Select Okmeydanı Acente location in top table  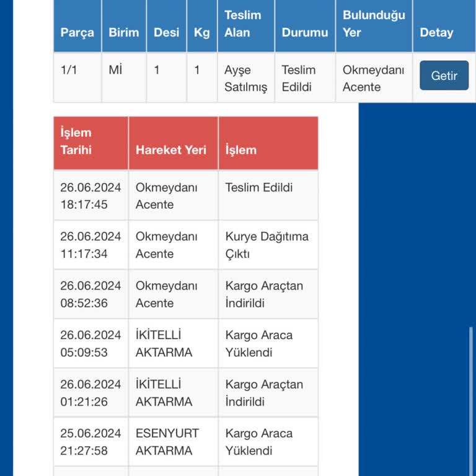[373, 78]
